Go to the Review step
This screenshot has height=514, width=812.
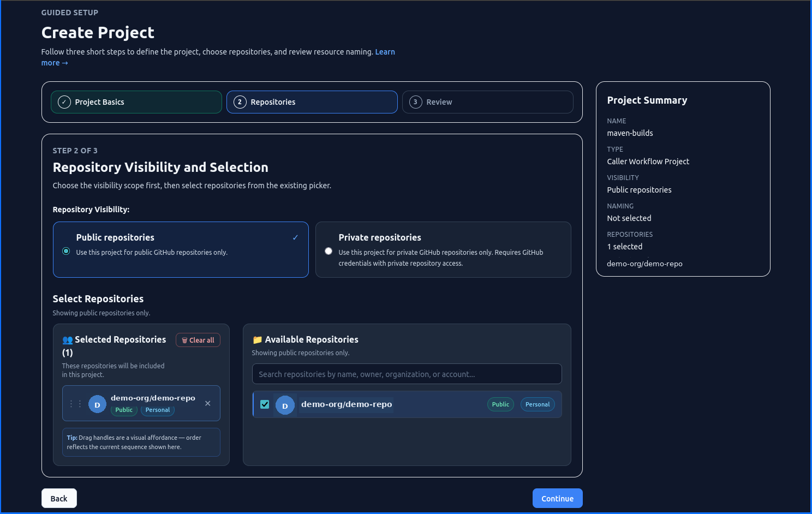(x=488, y=102)
